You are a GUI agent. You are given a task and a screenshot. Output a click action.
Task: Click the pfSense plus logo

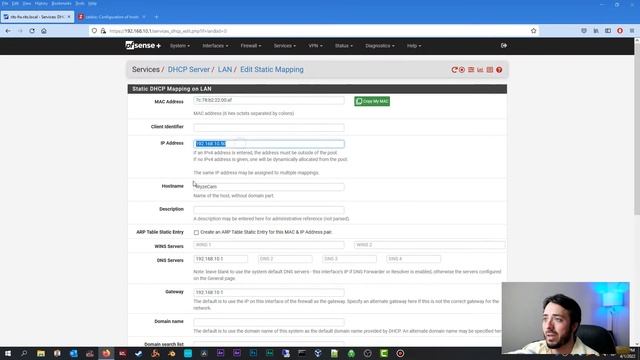[x=143, y=46]
